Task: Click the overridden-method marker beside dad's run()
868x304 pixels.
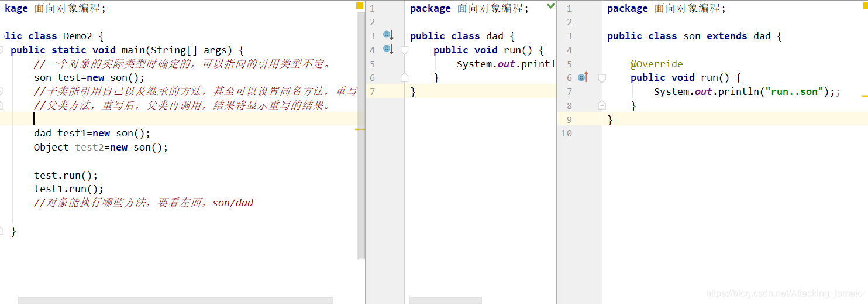Action: [x=388, y=49]
